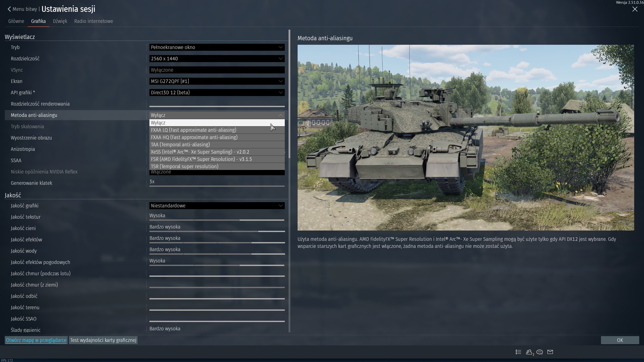
Task: Open the Radio internetowe tab
Action: click(93, 21)
